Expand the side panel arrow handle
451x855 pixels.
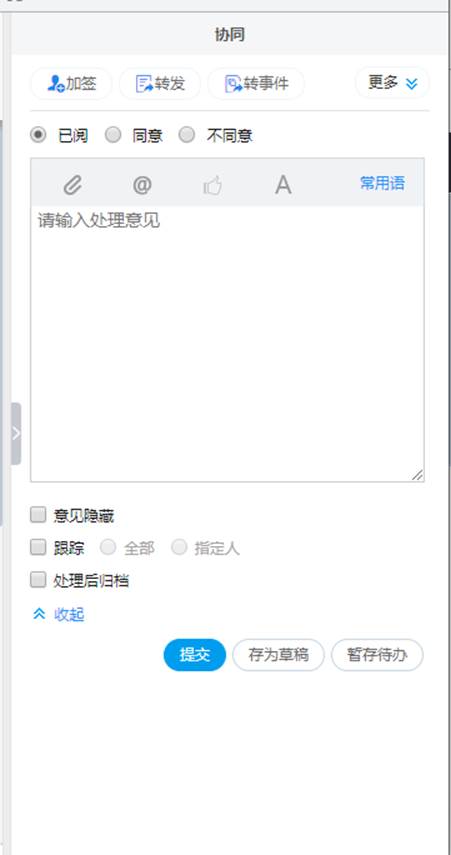(16, 433)
